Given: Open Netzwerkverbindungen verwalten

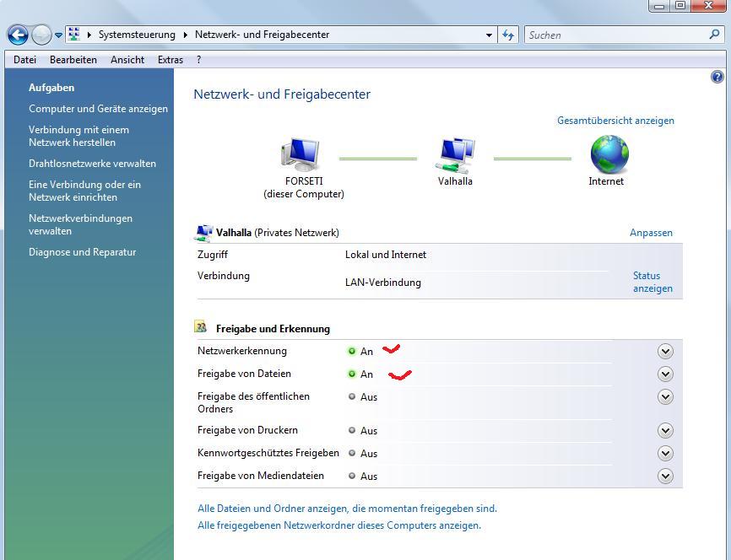Looking at the screenshot, I should coord(81,224).
